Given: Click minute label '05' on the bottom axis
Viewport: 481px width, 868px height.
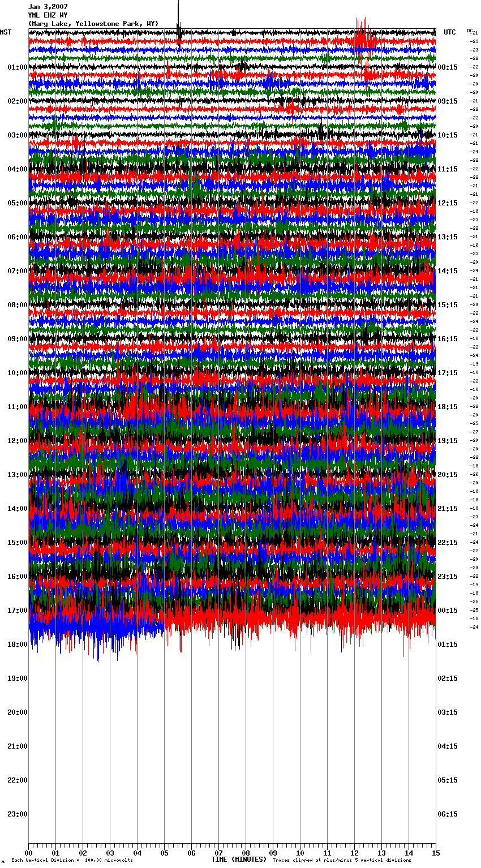Looking at the screenshot, I should (164, 853).
